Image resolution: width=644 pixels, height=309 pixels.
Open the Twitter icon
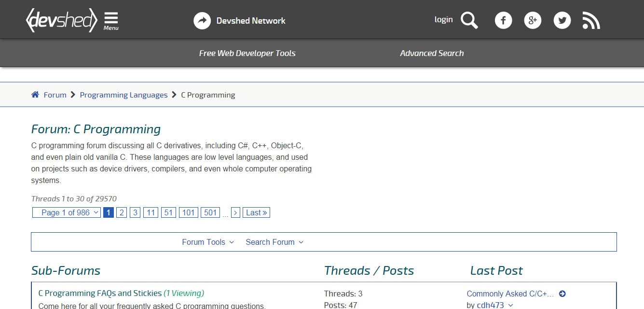pyautogui.click(x=562, y=20)
